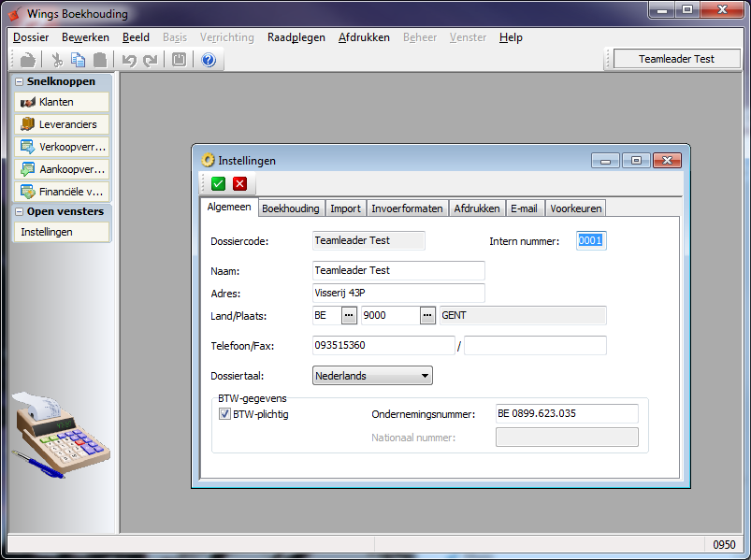Image resolution: width=751 pixels, height=560 pixels.
Task: Switch to the E-mail tab
Action: pyautogui.click(x=524, y=208)
